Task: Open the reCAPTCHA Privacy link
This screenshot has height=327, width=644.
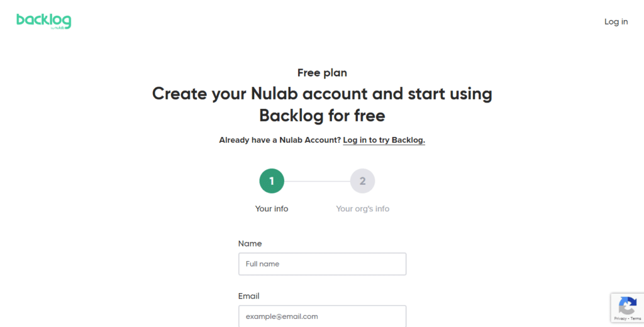Action: click(x=620, y=318)
